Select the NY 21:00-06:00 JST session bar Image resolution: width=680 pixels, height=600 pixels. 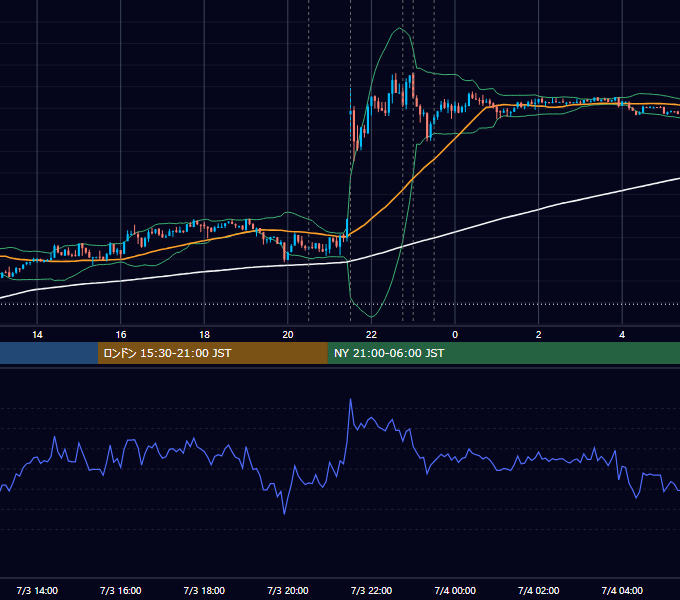(x=503, y=353)
